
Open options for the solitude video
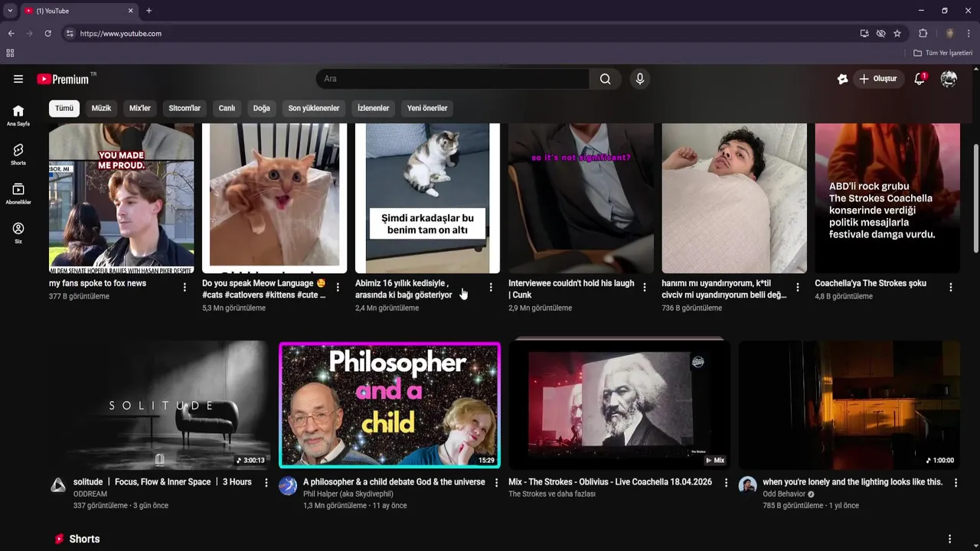tap(266, 483)
